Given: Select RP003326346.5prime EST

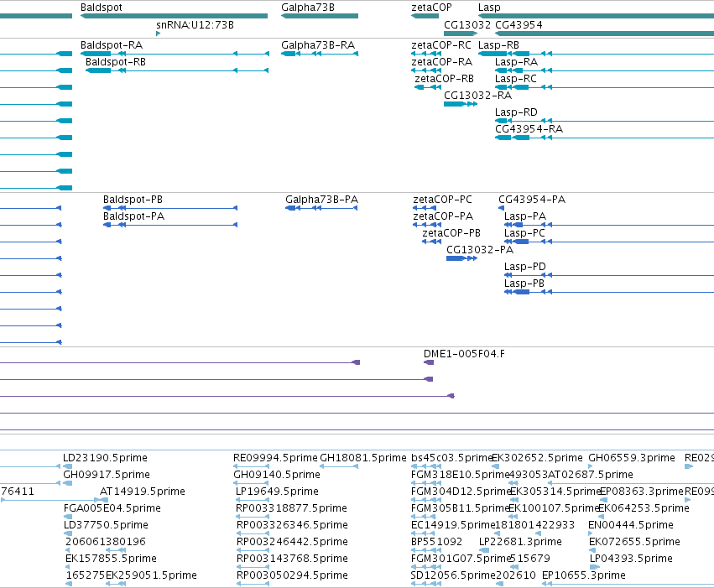Looking at the screenshot, I should [253, 533].
